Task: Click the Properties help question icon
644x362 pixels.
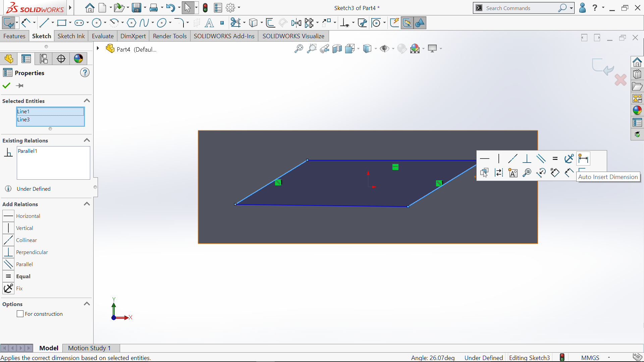Action: click(x=85, y=73)
